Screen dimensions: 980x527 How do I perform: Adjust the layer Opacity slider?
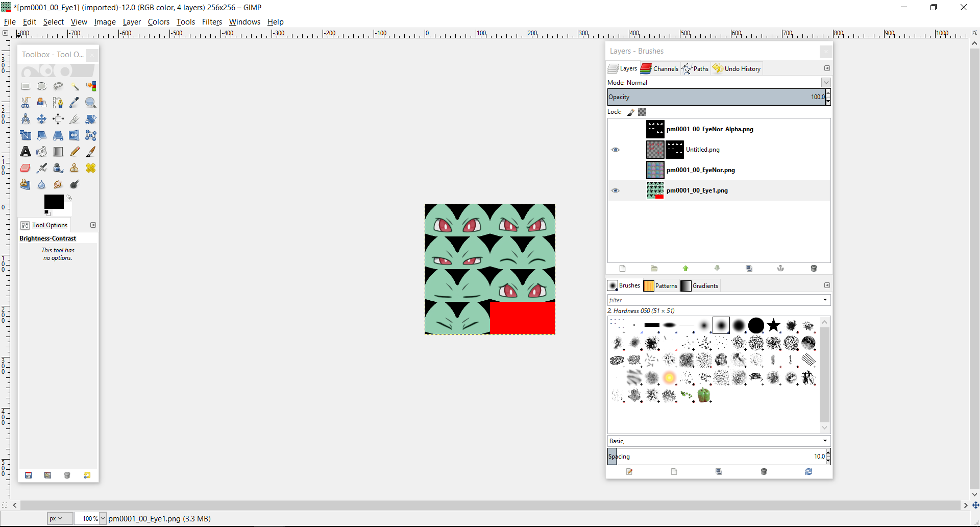coord(716,97)
